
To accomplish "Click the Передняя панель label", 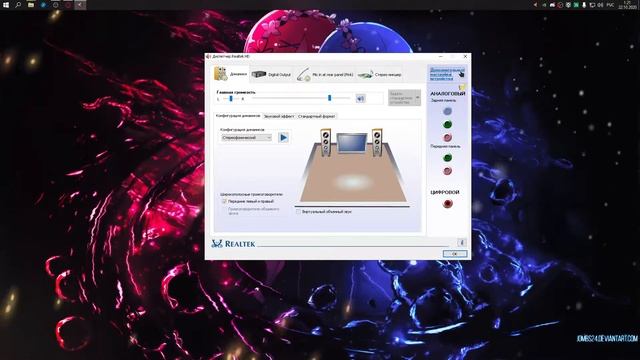I will (x=445, y=146).
